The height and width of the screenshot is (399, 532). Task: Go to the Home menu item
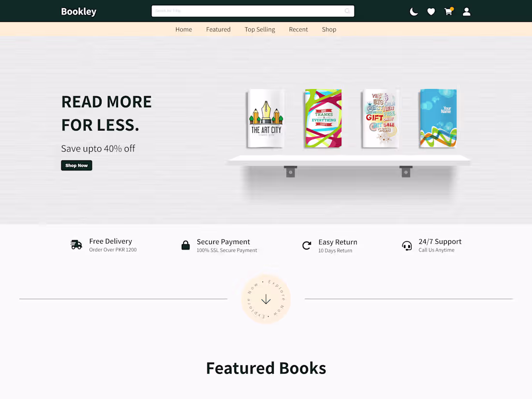click(184, 30)
